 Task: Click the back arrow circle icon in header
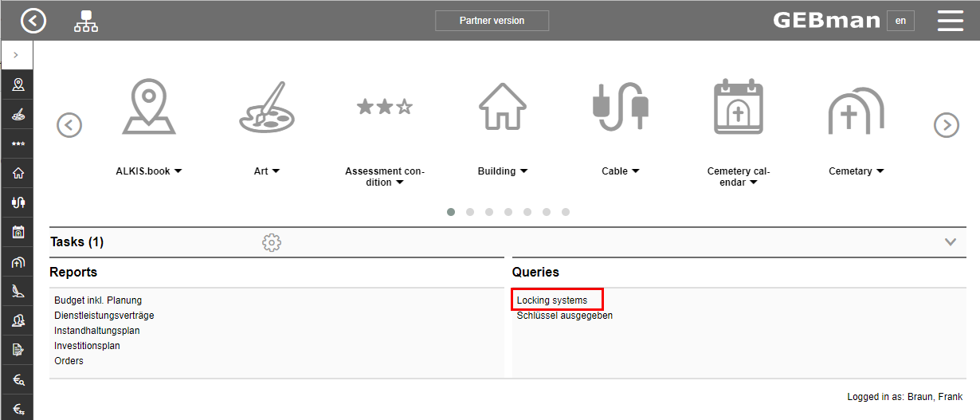33,21
